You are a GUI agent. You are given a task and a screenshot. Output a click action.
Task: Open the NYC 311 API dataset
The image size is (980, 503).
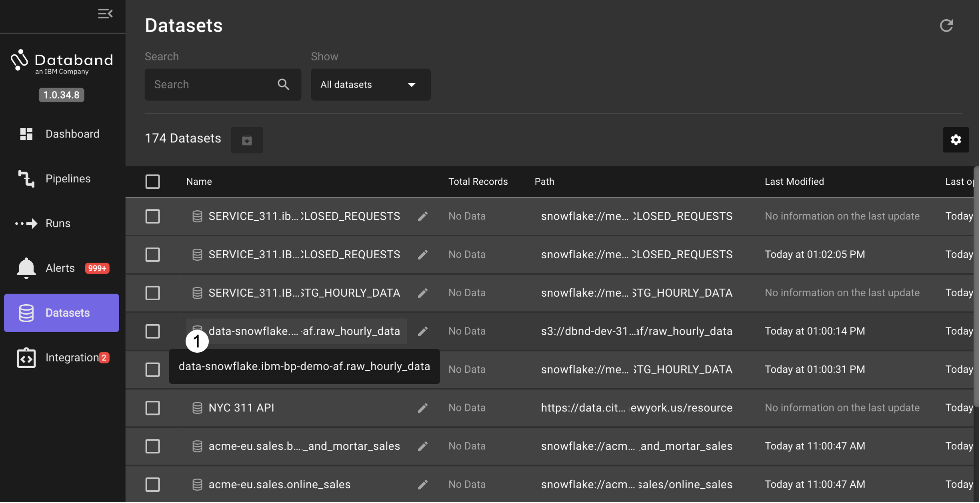click(x=241, y=408)
